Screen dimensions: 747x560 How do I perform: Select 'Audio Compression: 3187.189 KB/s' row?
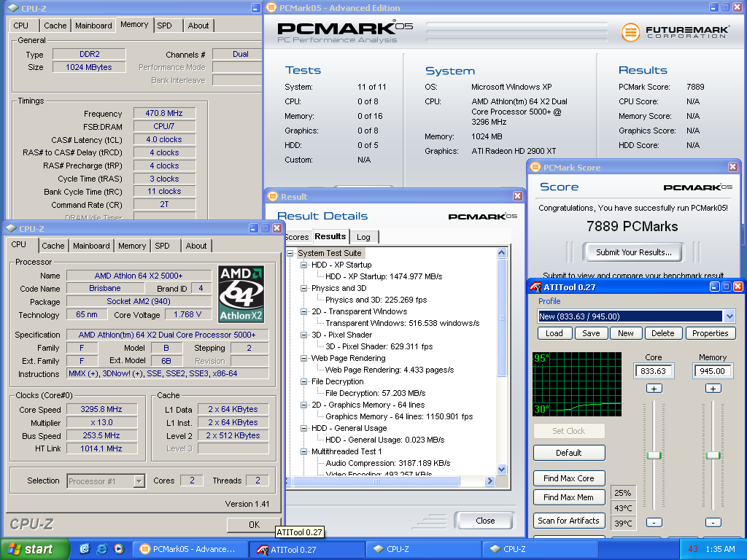pos(388,463)
